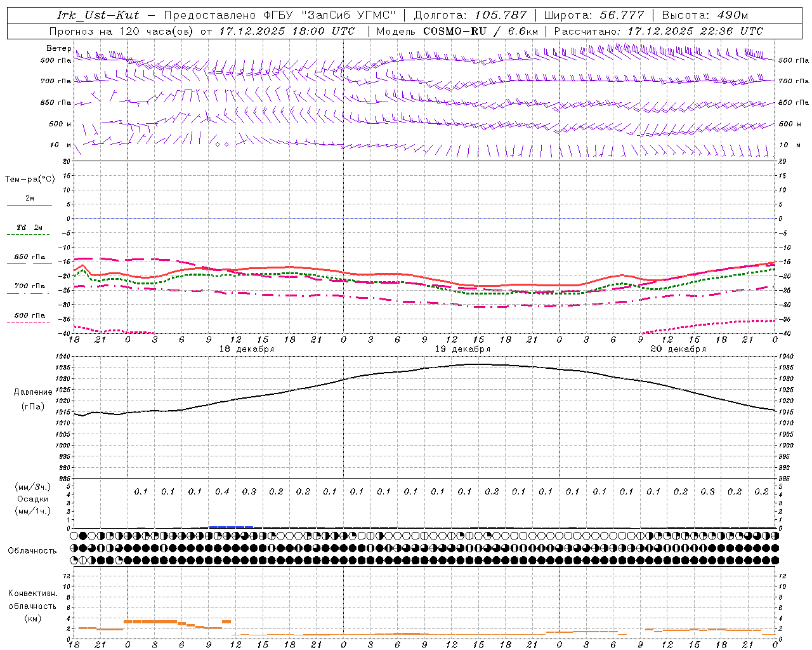Click the '2м' temperature legend entry

click(x=29, y=199)
